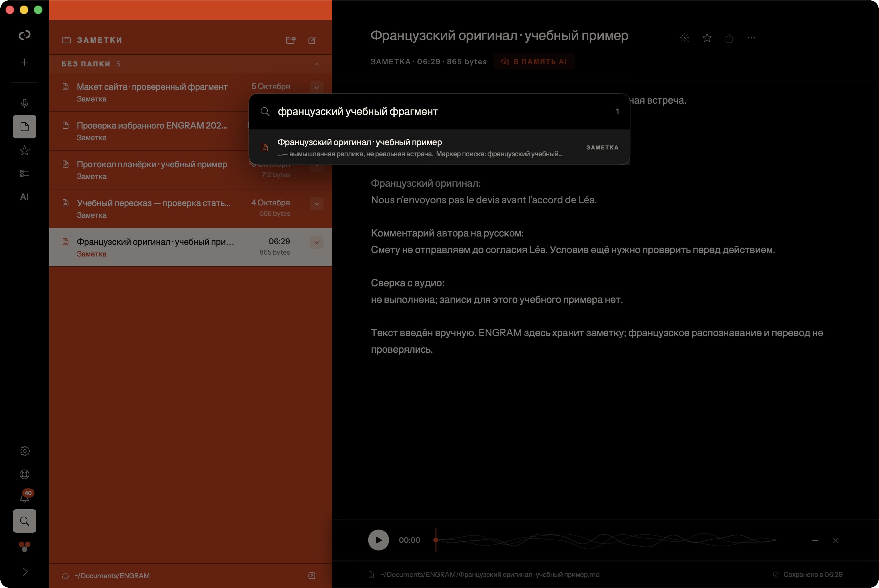Screen dimensions: 879x588
Task: Click the ENGRAM logo icon in sidebar
Action: [24, 35]
